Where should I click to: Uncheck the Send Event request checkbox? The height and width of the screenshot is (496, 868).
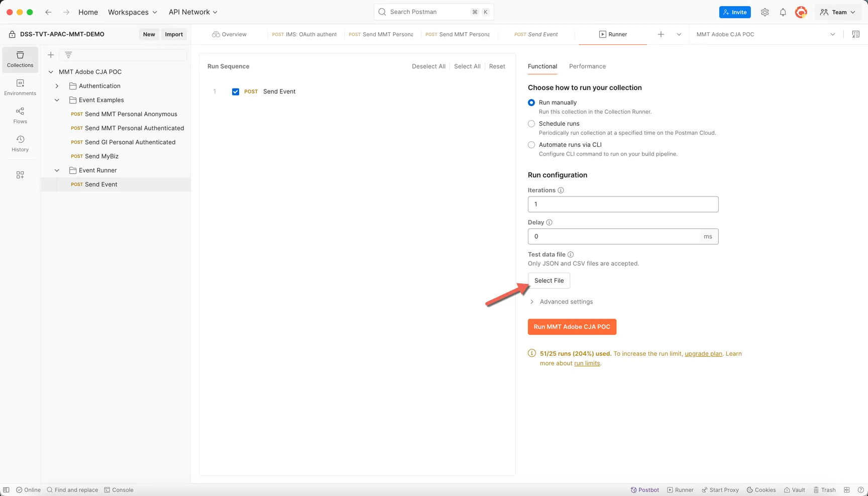click(236, 91)
